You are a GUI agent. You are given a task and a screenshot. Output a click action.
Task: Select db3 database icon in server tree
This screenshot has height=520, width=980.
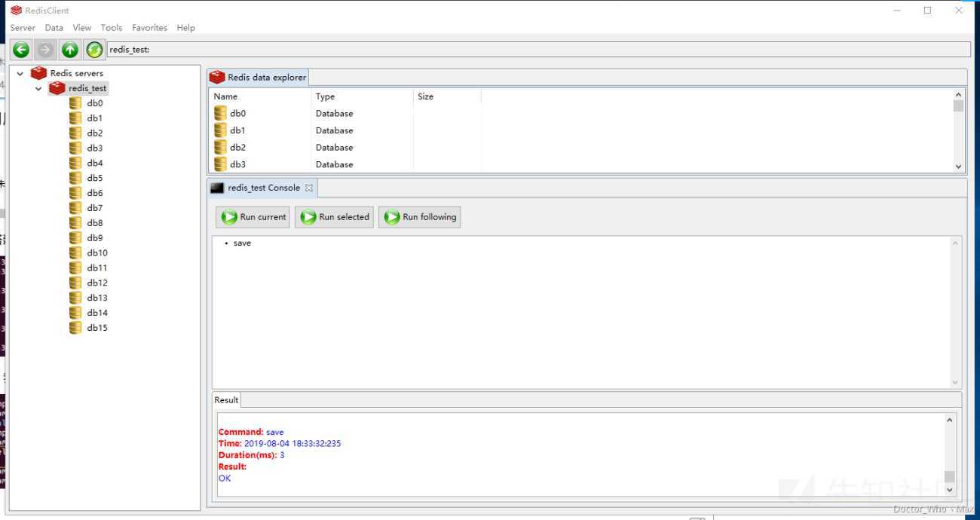click(75, 148)
